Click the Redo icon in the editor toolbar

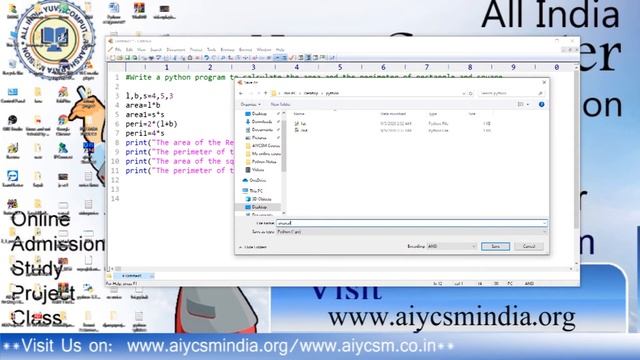point(214,58)
